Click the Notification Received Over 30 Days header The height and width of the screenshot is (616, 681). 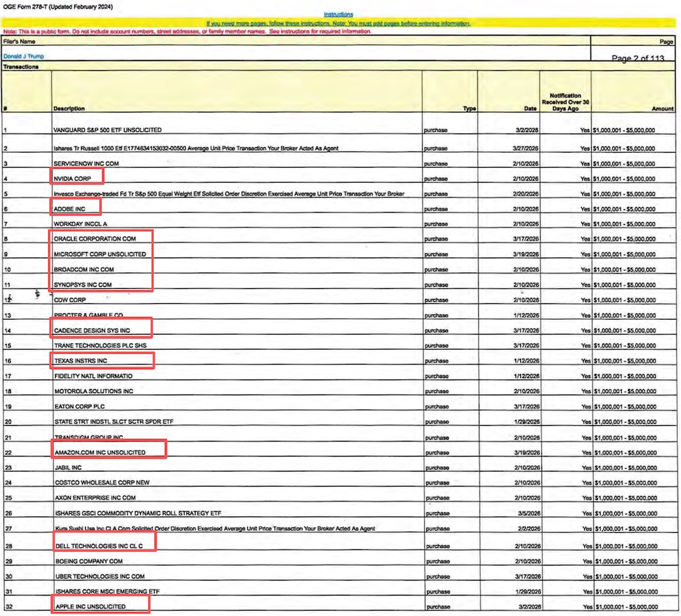click(565, 102)
